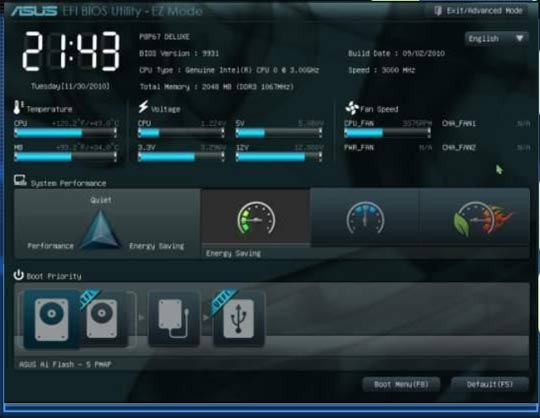Pick the external drive boot device icon
540x418 pixels.
pos(174,318)
